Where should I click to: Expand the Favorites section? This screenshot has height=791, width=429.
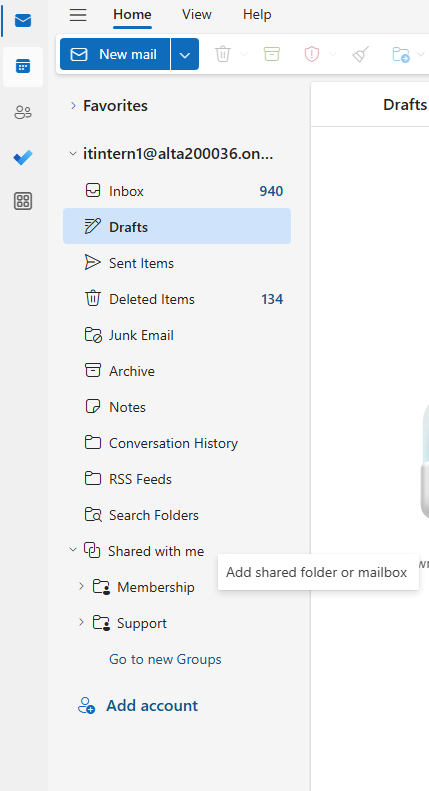coord(73,105)
